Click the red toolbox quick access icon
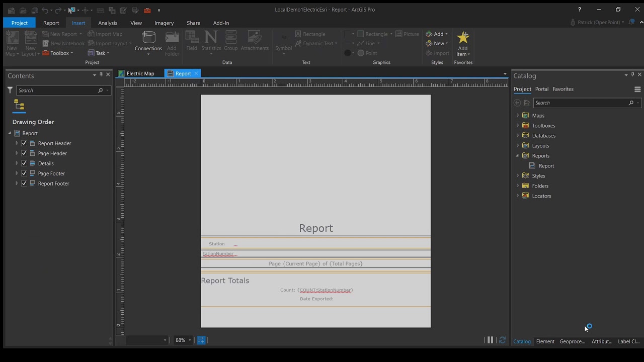 pyautogui.click(x=147, y=10)
